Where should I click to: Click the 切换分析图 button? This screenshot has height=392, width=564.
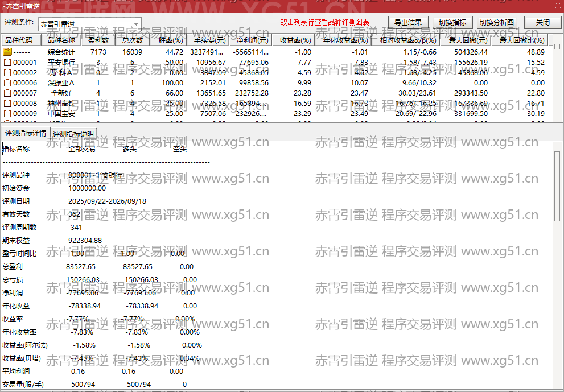[x=497, y=23]
